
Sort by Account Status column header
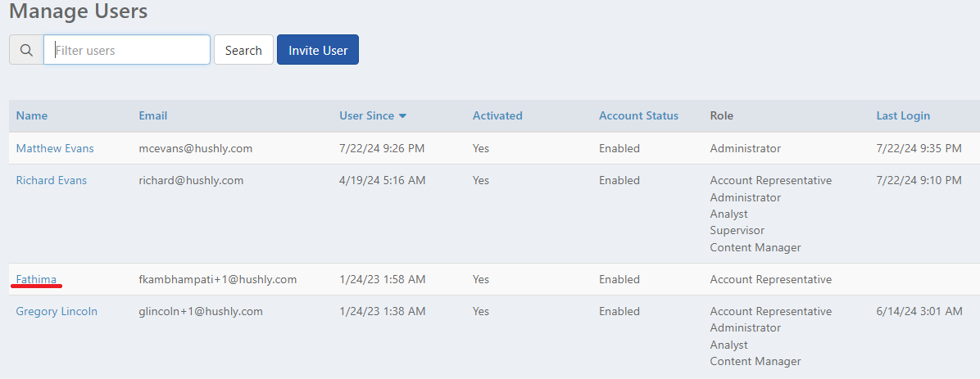pyautogui.click(x=639, y=115)
